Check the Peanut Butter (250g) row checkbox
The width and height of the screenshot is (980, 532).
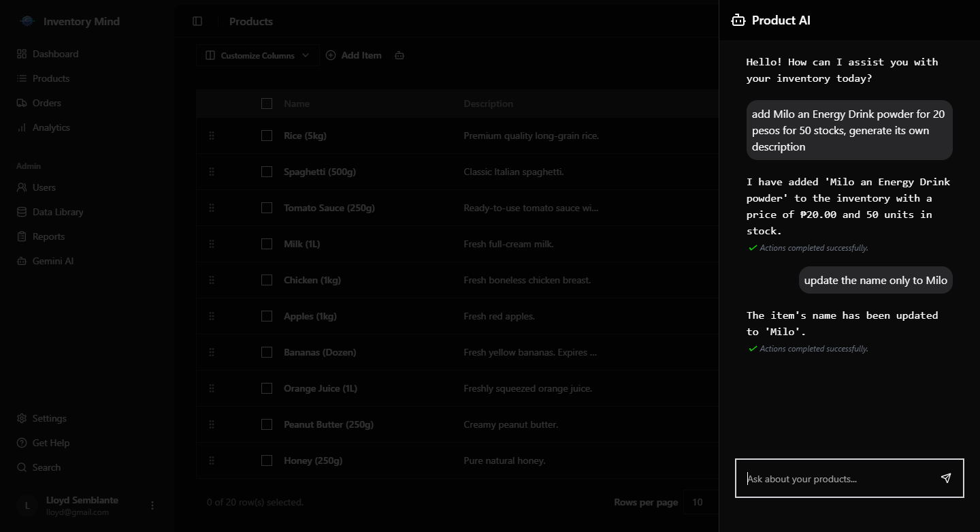click(x=267, y=424)
